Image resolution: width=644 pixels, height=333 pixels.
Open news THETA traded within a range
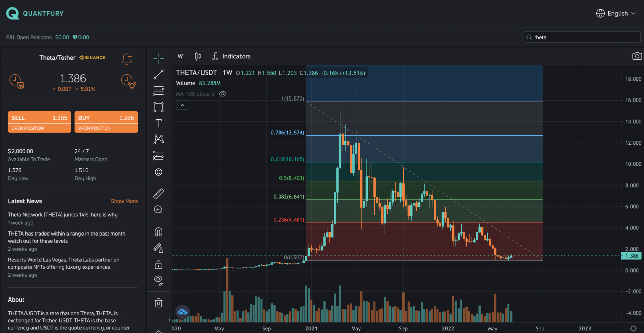(x=67, y=237)
